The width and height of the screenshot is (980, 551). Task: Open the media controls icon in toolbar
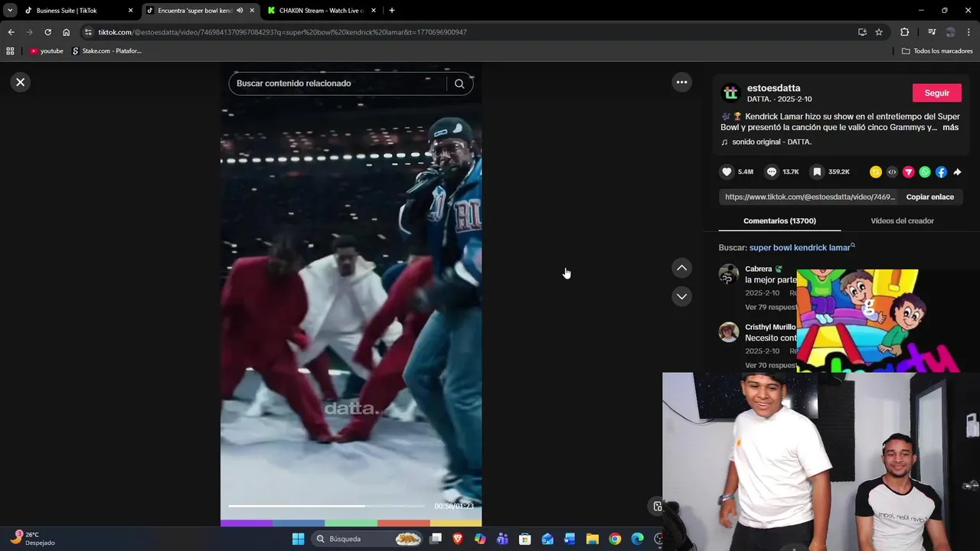point(932,32)
